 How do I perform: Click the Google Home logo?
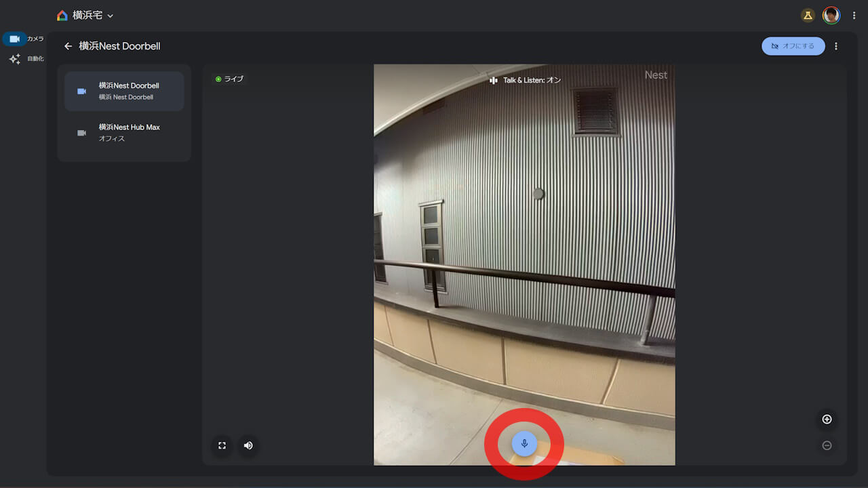[x=62, y=16]
